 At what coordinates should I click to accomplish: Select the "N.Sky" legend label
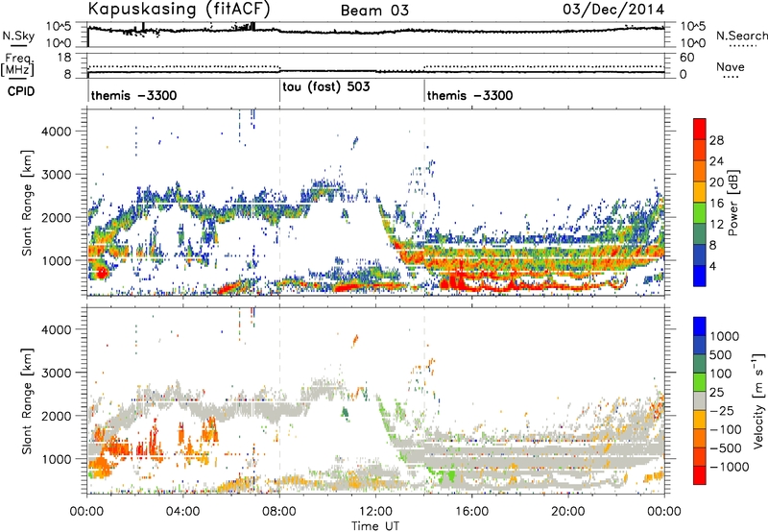click(18, 36)
